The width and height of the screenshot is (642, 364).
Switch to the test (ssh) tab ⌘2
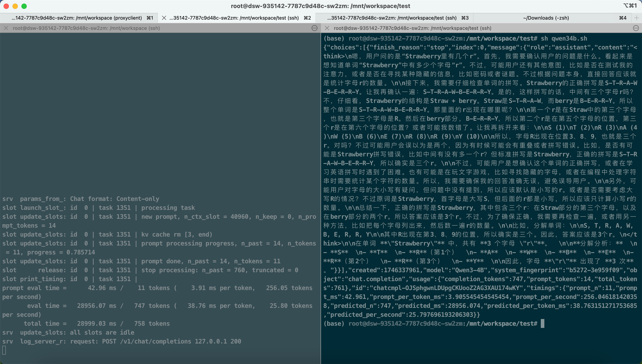pyautogui.click(x=237, y=18)
